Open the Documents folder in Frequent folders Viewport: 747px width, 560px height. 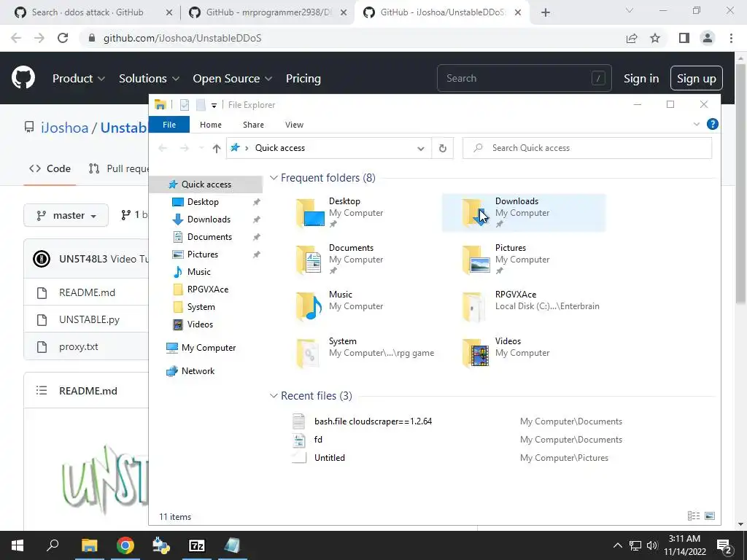pos(357,259)
